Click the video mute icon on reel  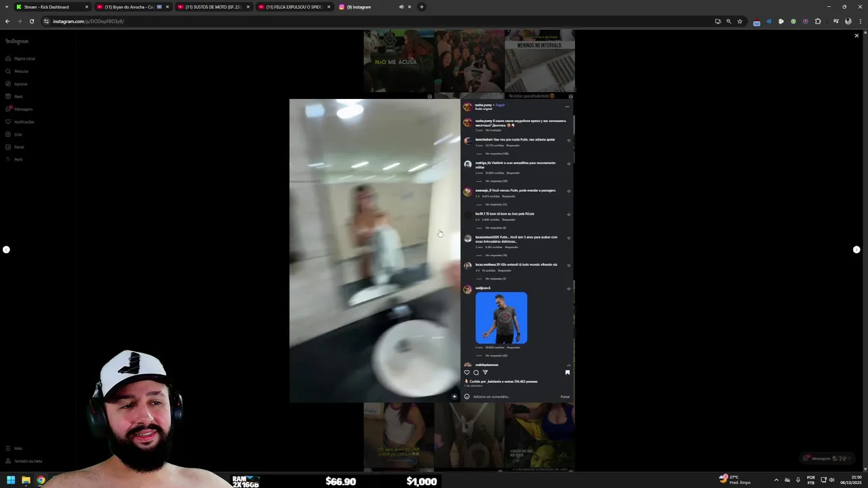(x=454, y=396)
